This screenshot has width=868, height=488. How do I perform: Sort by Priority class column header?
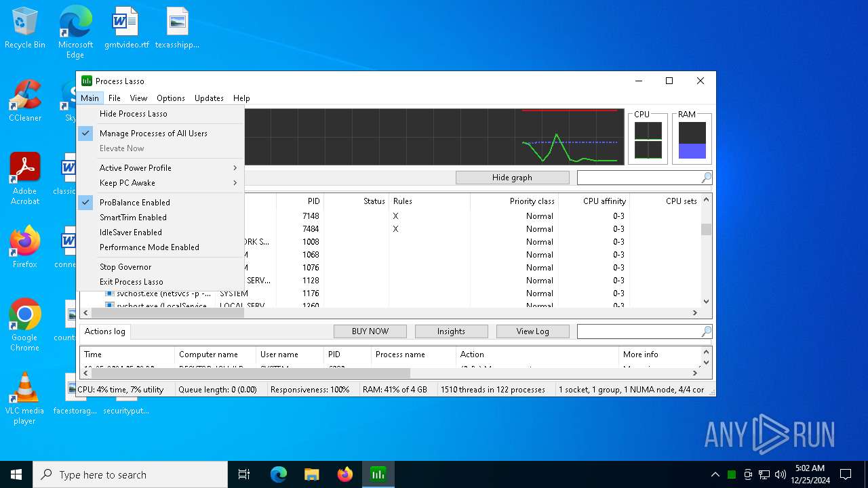pos(514,201)
